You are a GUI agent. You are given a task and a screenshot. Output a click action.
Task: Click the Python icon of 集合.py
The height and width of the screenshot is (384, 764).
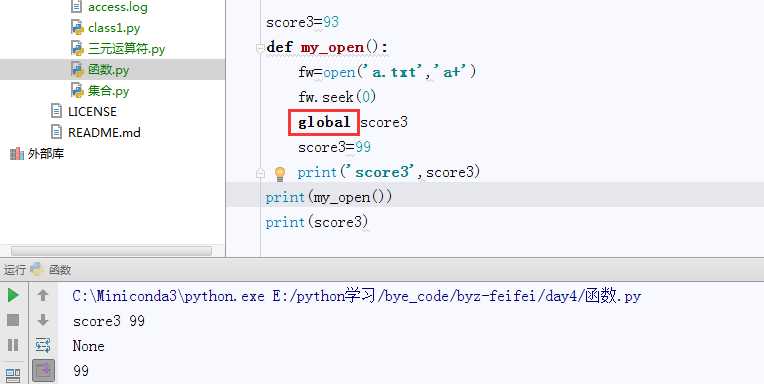pos(77,90)
